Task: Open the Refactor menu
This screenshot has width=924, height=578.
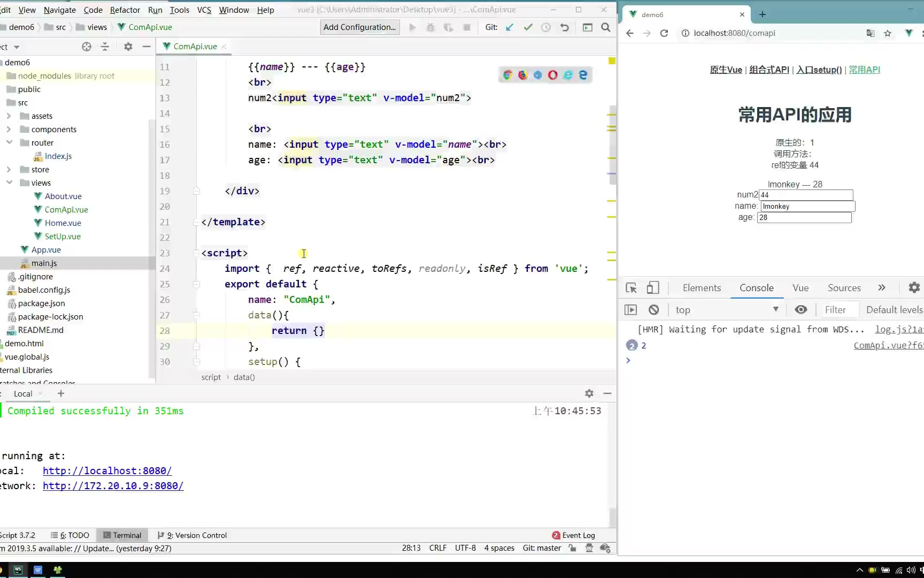Action: point(125,10)
